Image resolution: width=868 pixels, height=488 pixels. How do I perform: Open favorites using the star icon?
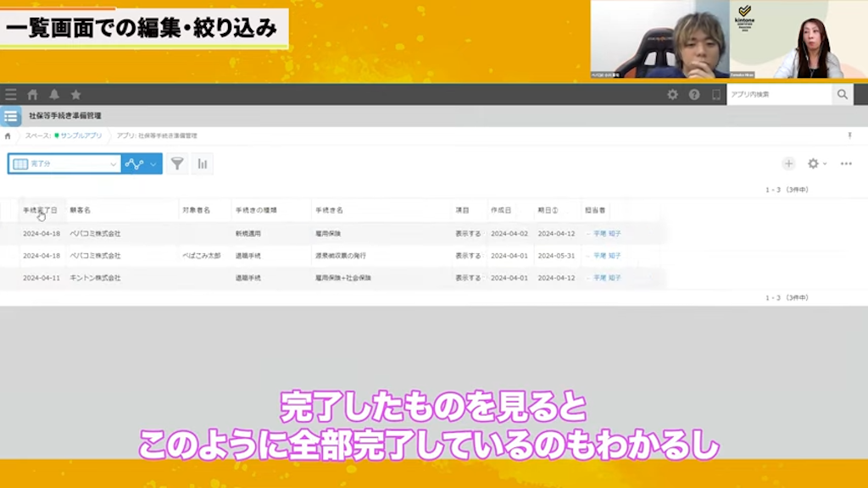coord(75,95)
